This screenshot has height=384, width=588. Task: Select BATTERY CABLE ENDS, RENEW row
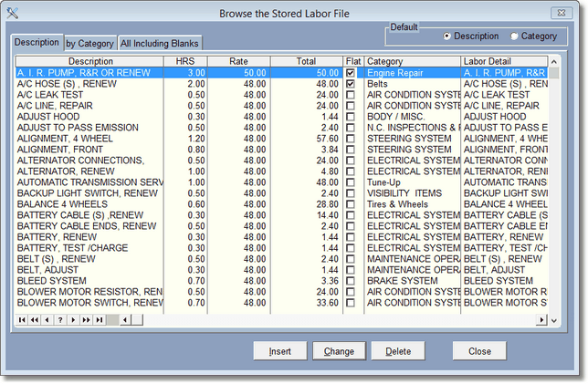281,226
